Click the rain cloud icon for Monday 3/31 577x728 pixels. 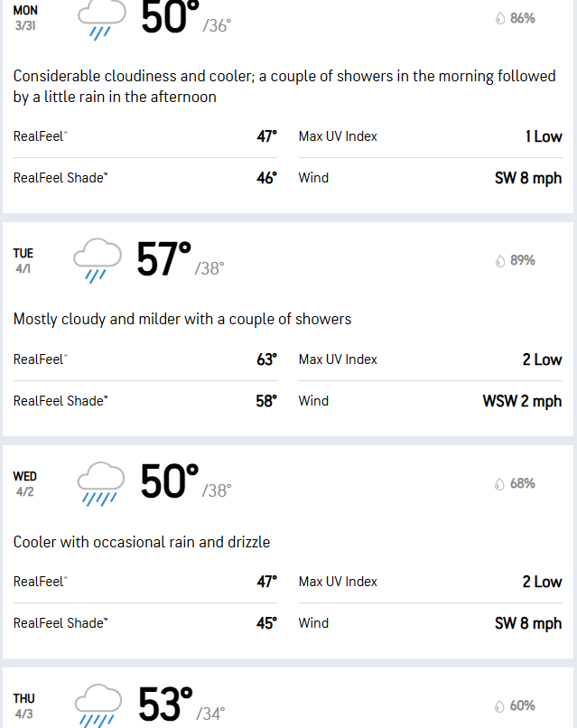(102, 20)
